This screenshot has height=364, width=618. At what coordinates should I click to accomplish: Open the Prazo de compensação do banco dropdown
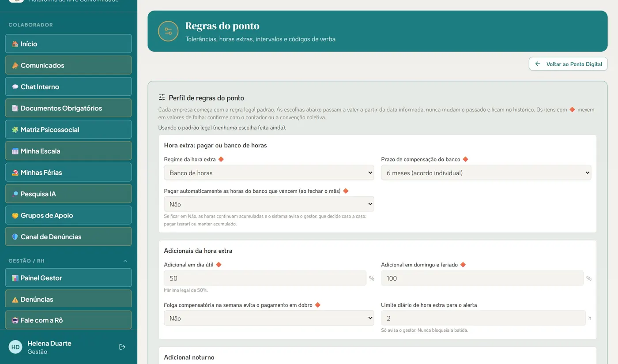click(x=486, y=173)
